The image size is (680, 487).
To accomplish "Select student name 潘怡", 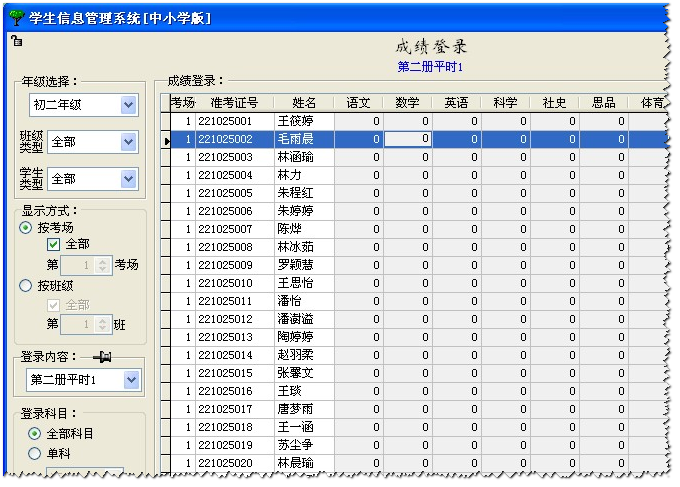I will (289, 301).
